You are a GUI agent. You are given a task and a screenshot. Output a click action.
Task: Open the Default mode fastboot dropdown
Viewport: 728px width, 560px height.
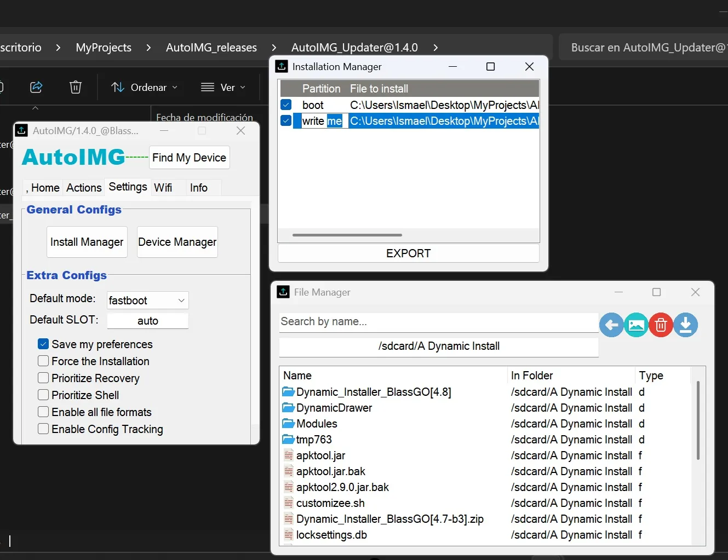coord(147,301)
